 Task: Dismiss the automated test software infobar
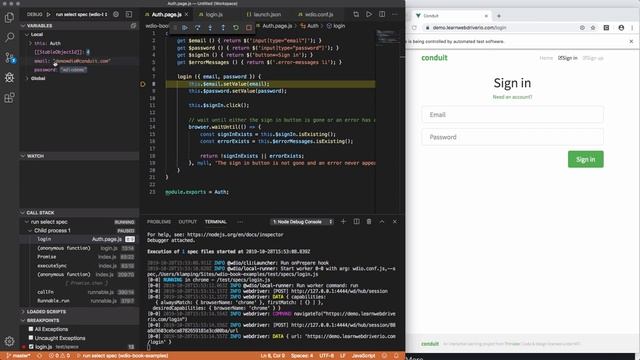pos(631,41)
